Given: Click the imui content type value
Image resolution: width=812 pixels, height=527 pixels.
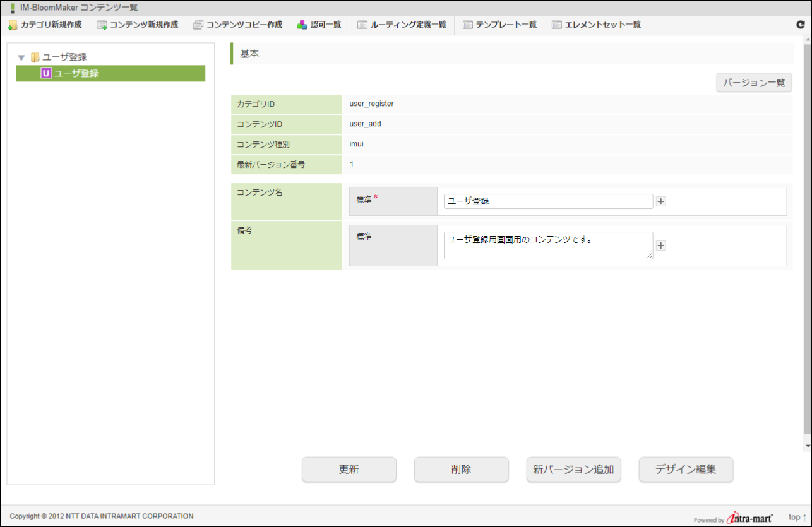Looking at the screenshot, I should click(357, 144).
